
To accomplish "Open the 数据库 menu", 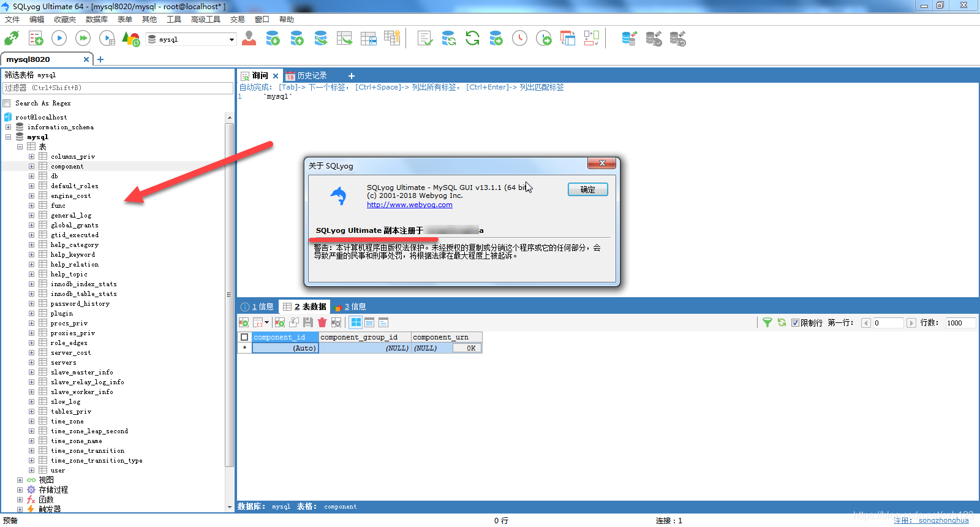I will pos(97,20).
